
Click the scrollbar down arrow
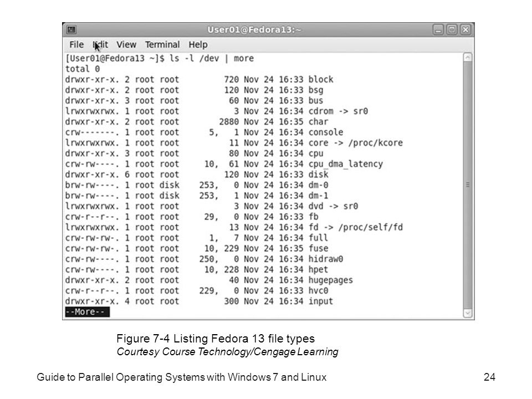coord(468,313)
